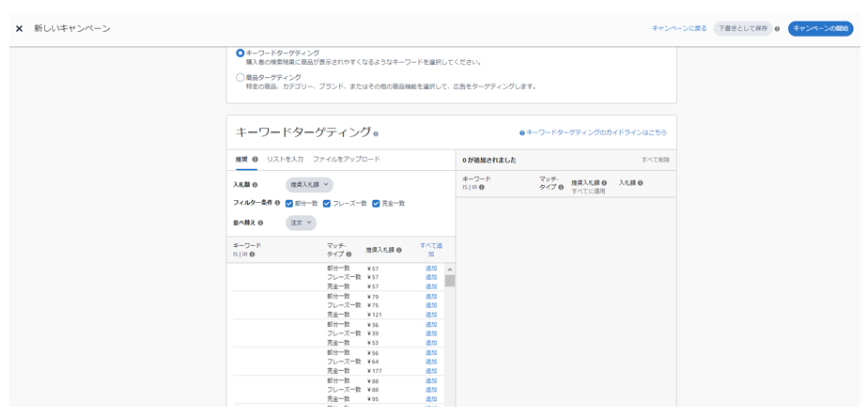This screenshot has width=868, height=417.
Task: Click 推奨入札額 info icon in left table
Action: click(398, 250)
